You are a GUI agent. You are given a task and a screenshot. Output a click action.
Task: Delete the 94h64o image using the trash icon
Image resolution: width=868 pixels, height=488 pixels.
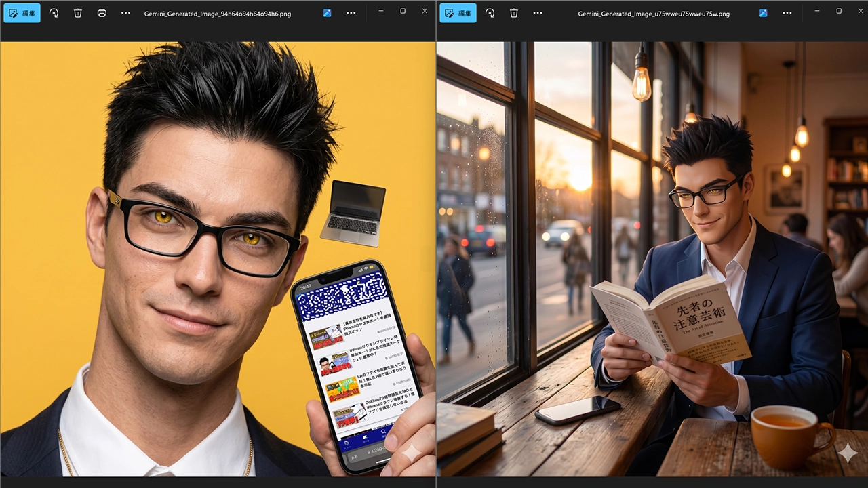click(78, 13)
